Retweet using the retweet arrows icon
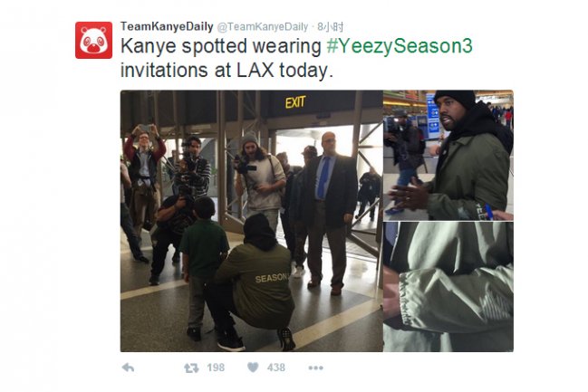Viewport: 588px width, 392px height. click(x=191, y=368)
